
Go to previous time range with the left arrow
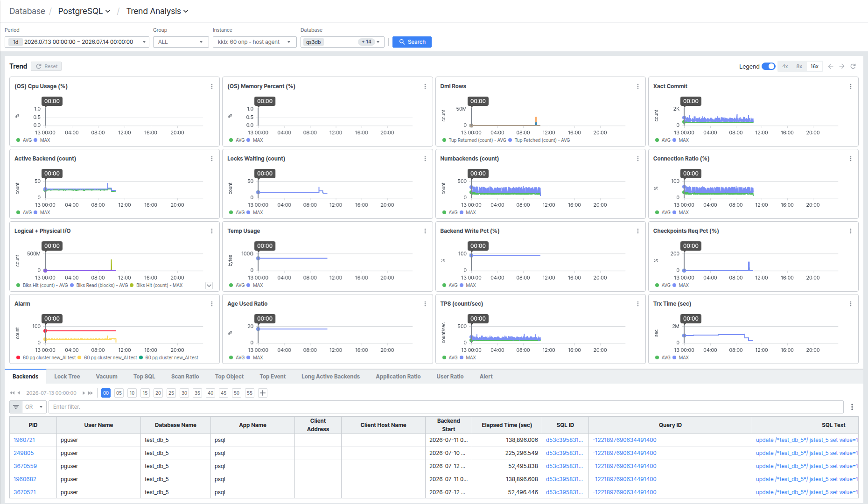click(x=831, y=66)
